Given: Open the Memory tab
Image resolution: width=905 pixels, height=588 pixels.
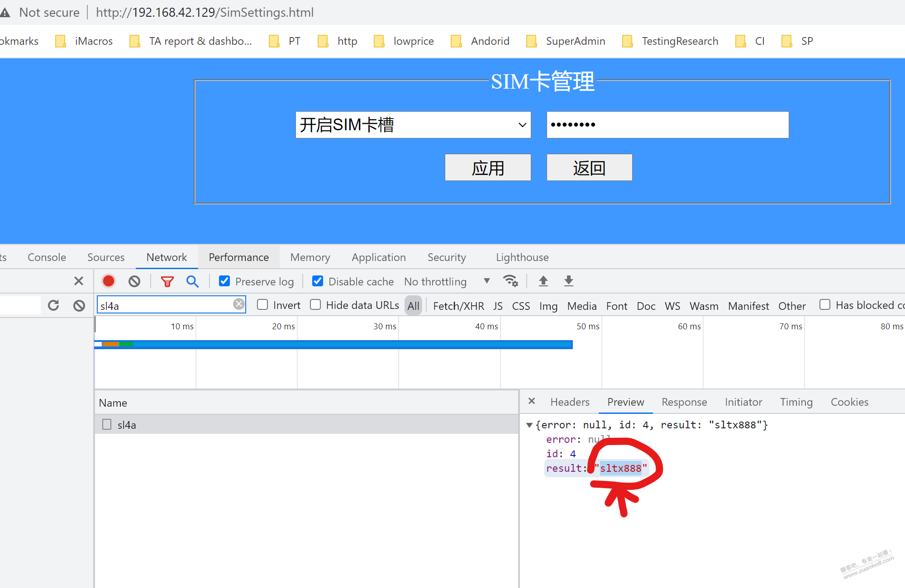Looking at the screenshot, I should click(x=310, y=257).
